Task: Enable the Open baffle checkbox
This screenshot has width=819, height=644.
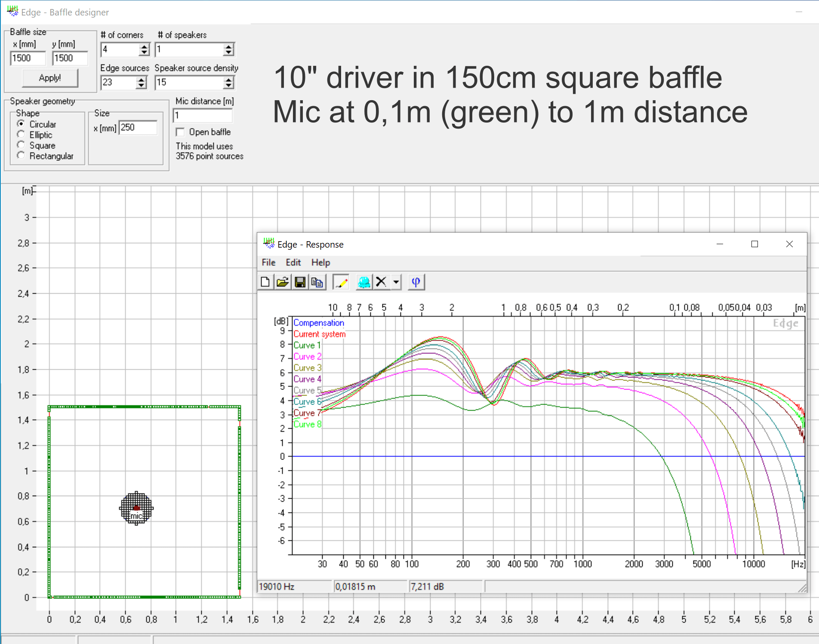Action: pos(180,132)
